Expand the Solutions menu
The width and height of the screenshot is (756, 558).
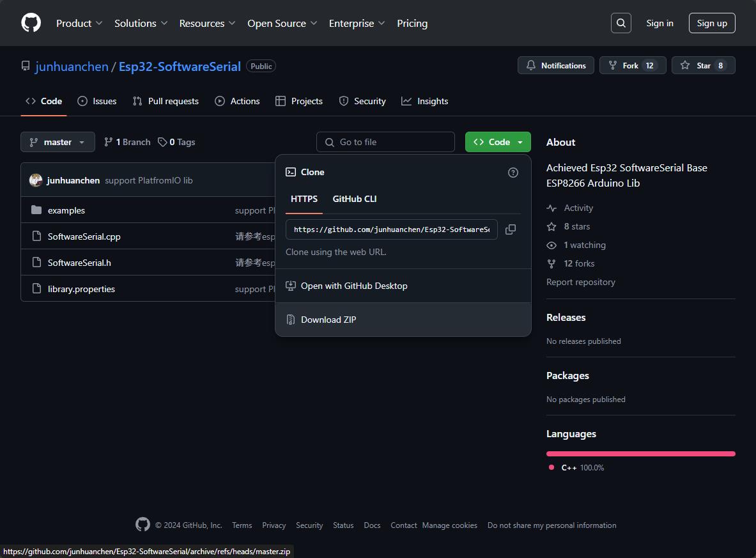point(141,23)
